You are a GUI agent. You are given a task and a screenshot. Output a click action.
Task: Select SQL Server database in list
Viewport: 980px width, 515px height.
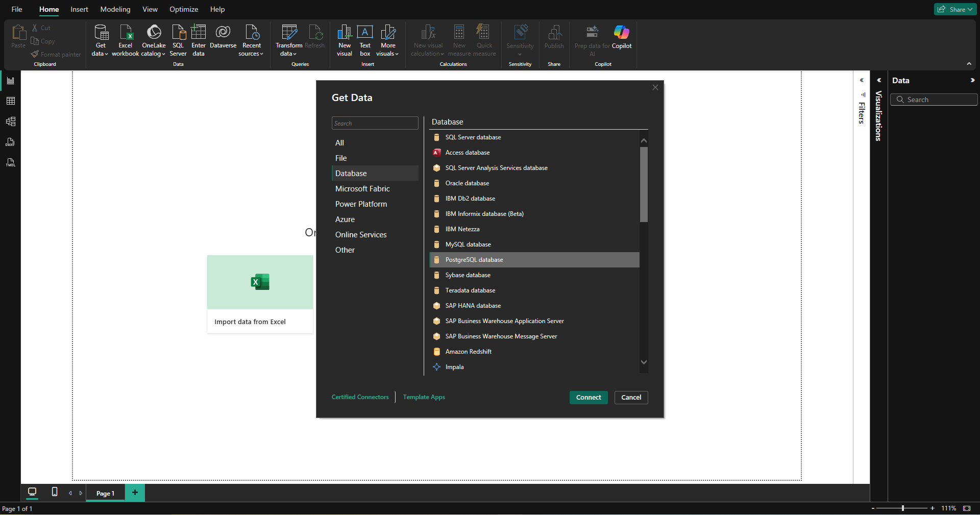pos(534,137)
